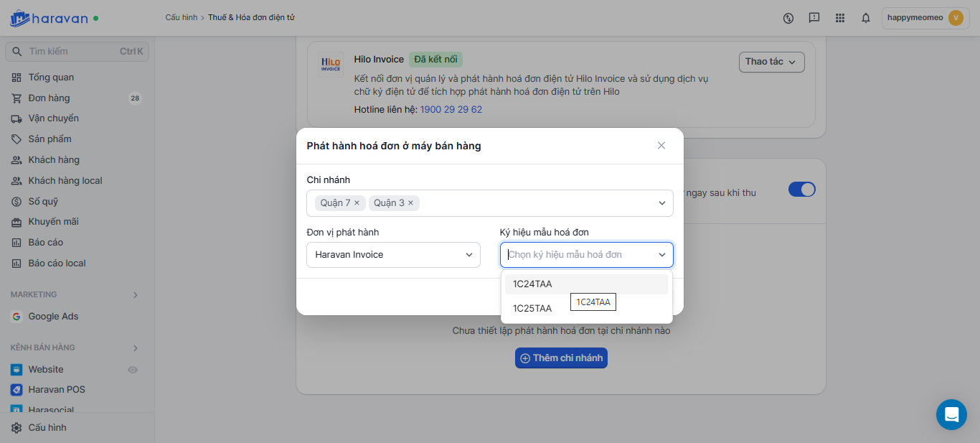Expand the Chi nhánh dropdown arrow
Viewport: 980px width, 443px height.
662,203
